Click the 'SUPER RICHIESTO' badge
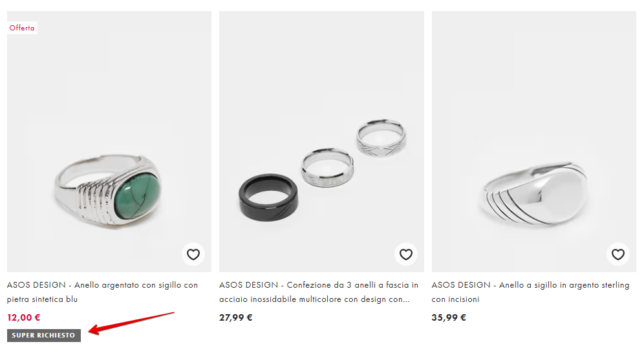 coord(43,336)
